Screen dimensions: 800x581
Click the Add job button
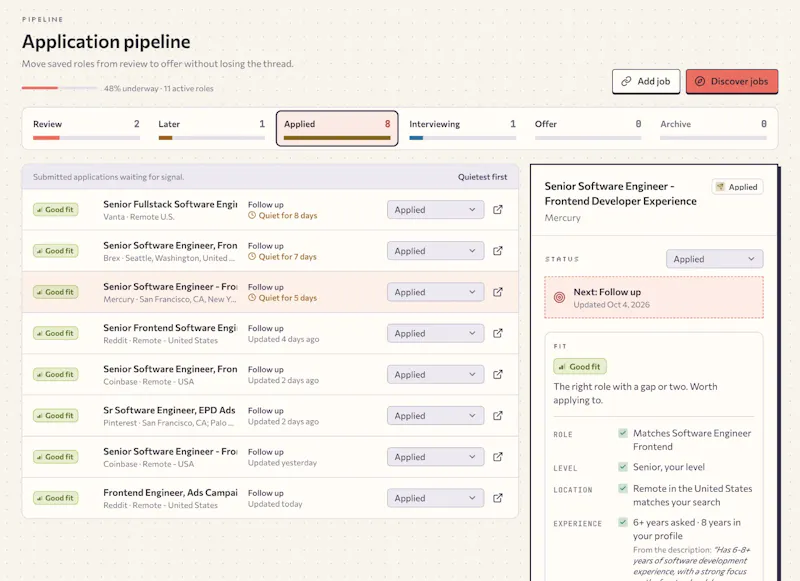pos(646,82)
